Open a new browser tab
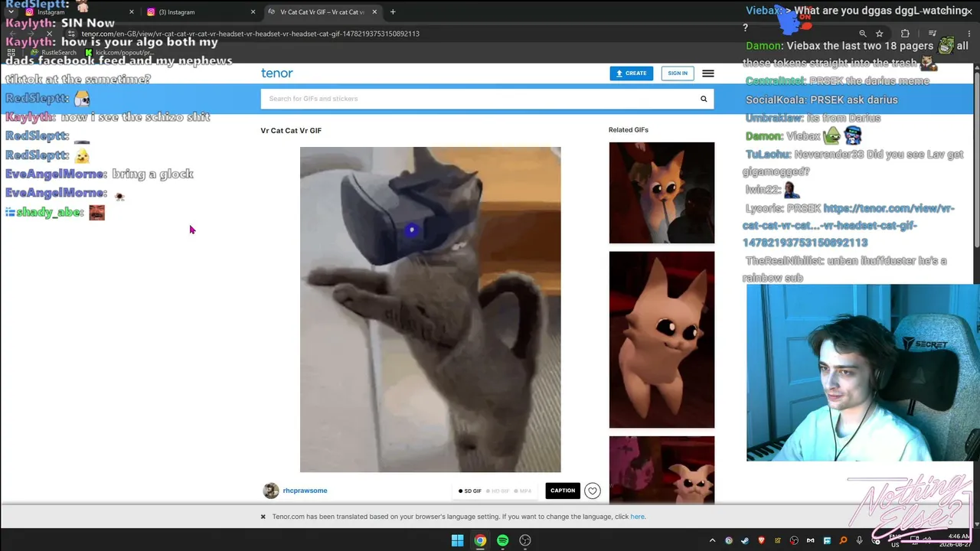This screenshot has height=551, width=980. coord(393,12)
